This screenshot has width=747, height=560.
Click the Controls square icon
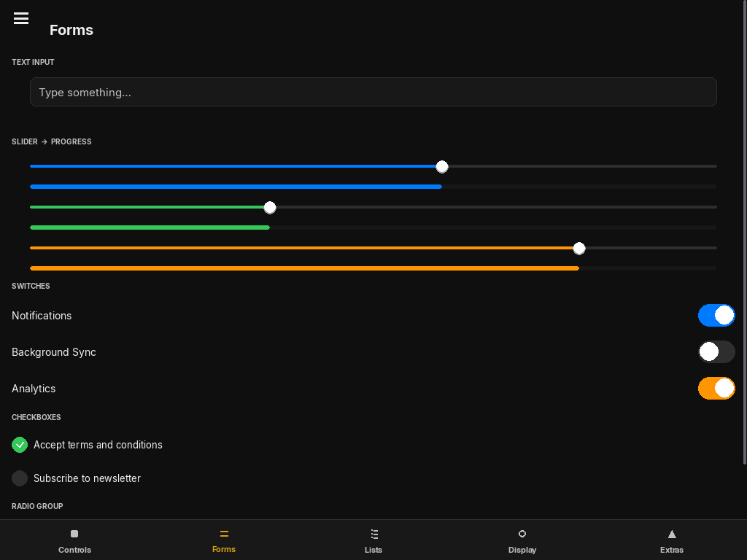[74, 534]
